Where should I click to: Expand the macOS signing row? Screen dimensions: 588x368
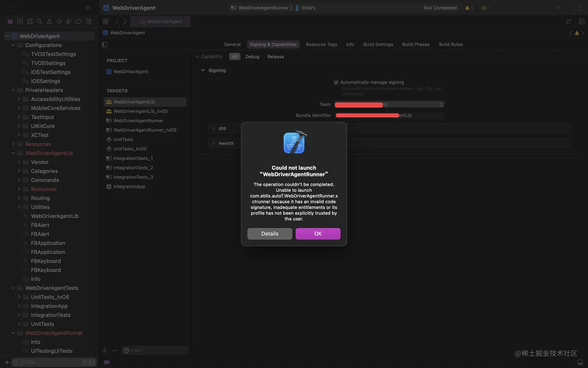tap(213, 143)
